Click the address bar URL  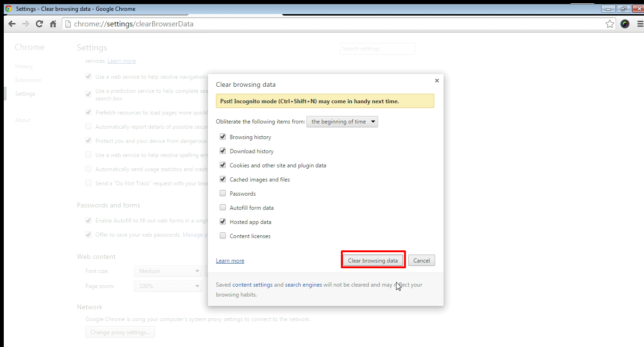coord(134,24)
